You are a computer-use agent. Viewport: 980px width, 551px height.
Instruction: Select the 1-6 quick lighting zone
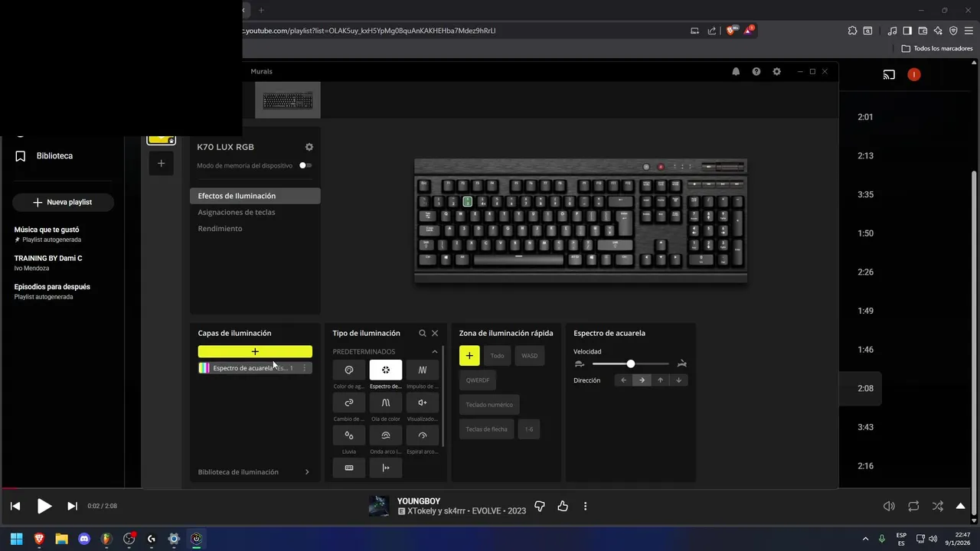tap(529, 429)
